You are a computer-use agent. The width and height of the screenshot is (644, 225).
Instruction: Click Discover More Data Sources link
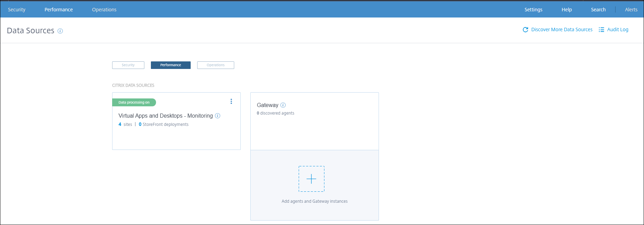(562, 29)
